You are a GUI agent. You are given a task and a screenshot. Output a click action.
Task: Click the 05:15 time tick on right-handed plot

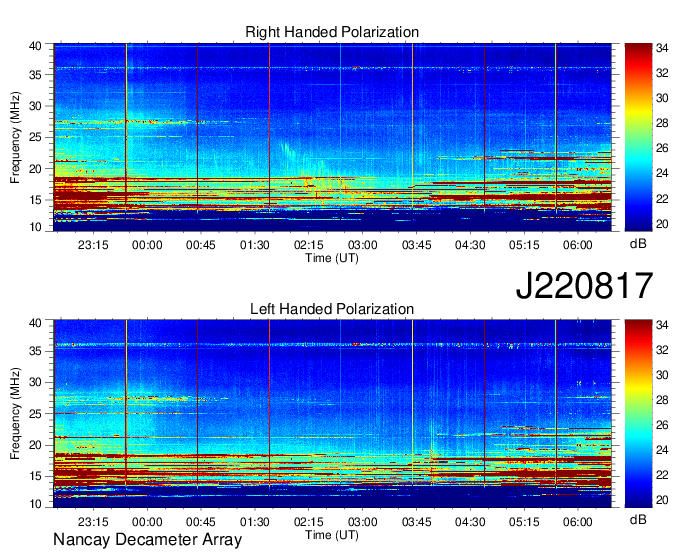pyautogui.click(x=524, y=245)
